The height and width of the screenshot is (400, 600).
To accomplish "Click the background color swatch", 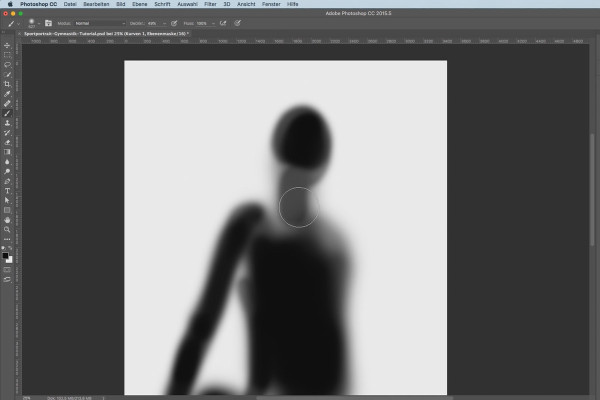I will (x=10, y=260).
